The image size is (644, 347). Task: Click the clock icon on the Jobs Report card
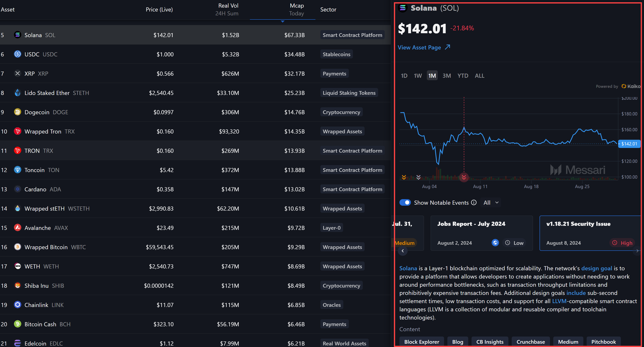(x=508, y=243)
